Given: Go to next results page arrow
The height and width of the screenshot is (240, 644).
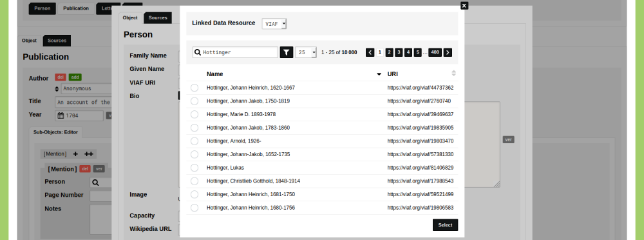Looking at the screenshot, I should coord(448,52).
